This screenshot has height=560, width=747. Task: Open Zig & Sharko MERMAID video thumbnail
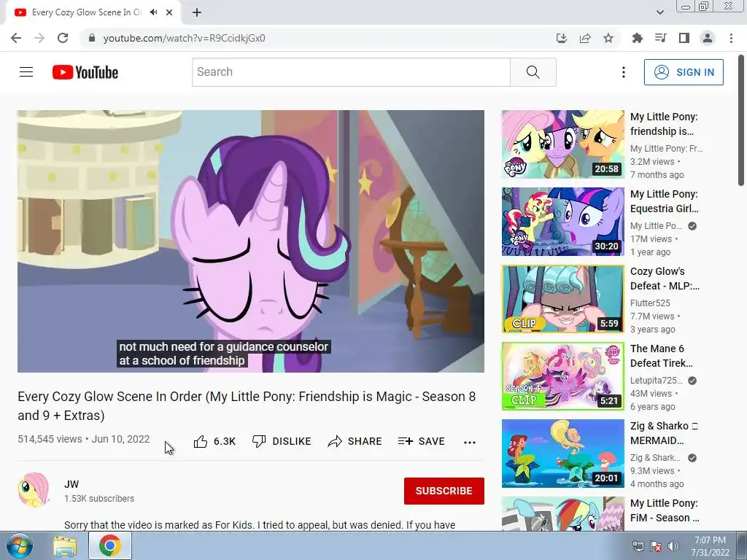[562, 454]
